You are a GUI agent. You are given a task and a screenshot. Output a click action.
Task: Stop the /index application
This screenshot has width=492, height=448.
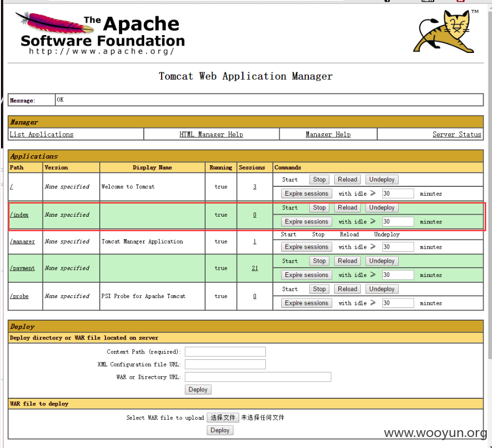[x=319, y=208]
